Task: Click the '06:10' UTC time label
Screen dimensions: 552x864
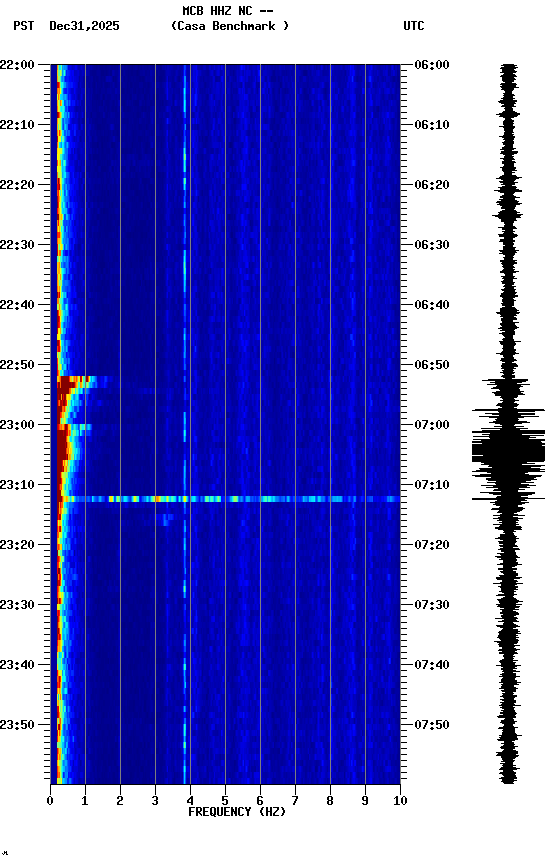Action: [x=432, y=125]
